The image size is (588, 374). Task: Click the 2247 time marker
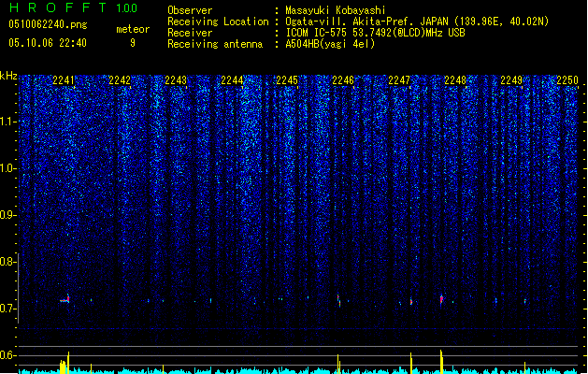click(x=399, y=80)
